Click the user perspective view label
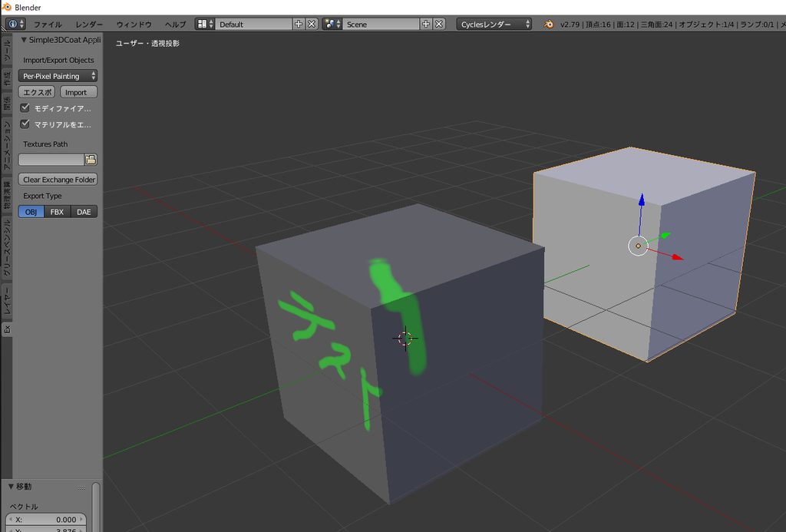Image resolution: width=786 pixels, height=532 pixels. coord(147,44)
